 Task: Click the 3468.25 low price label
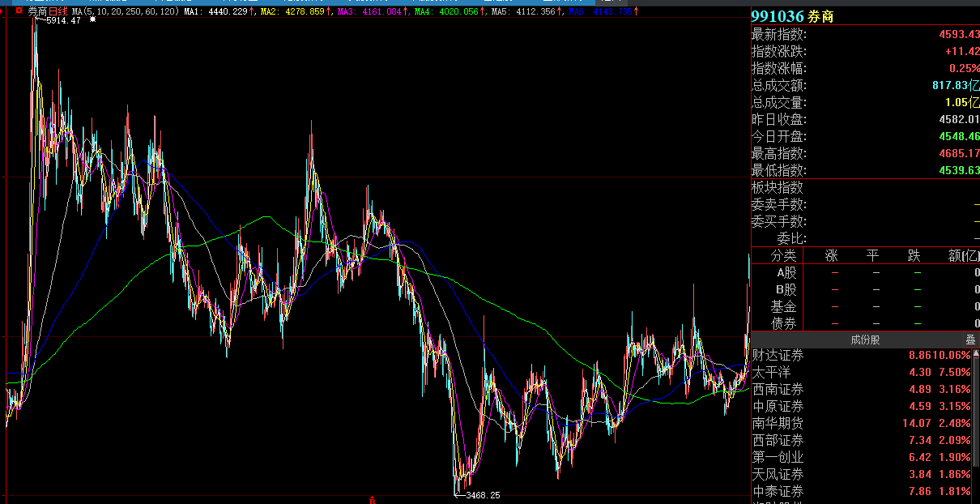(x=482, y=495)
